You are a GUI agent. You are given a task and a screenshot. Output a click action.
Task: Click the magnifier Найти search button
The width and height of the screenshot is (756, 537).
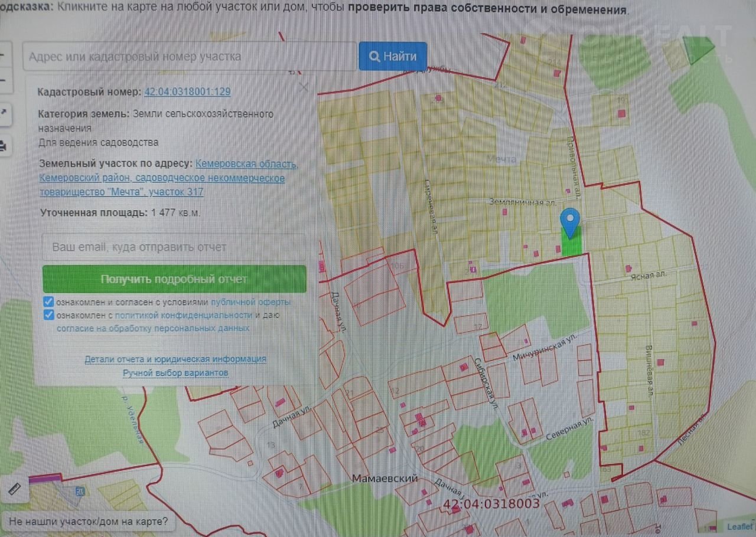(392, 57)
